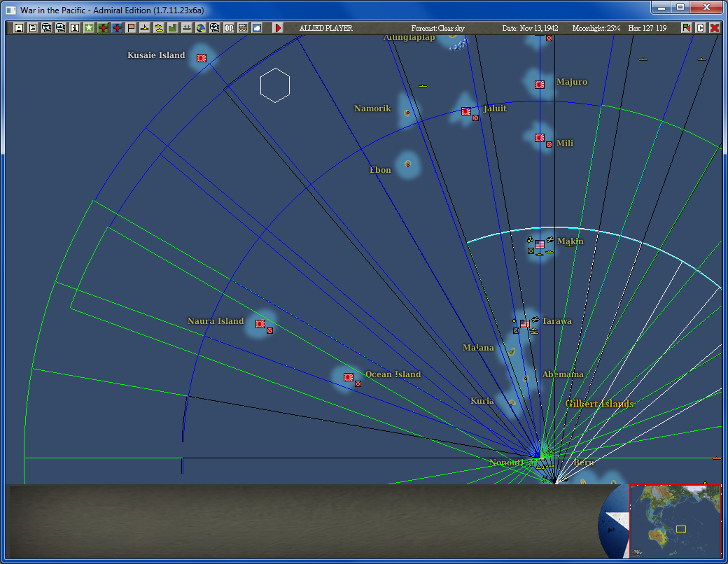728x564 pixels.
Task: Select the Japanese base flag at Ocean Island
Action: tap(349, 377)
